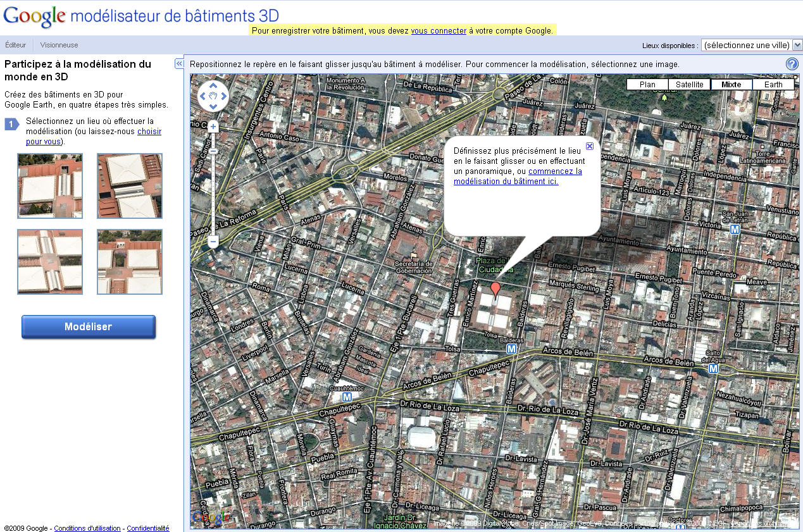Click the 'Secretaría de Gobernación' map label
The image size is (803, 532).
point(413,267)
